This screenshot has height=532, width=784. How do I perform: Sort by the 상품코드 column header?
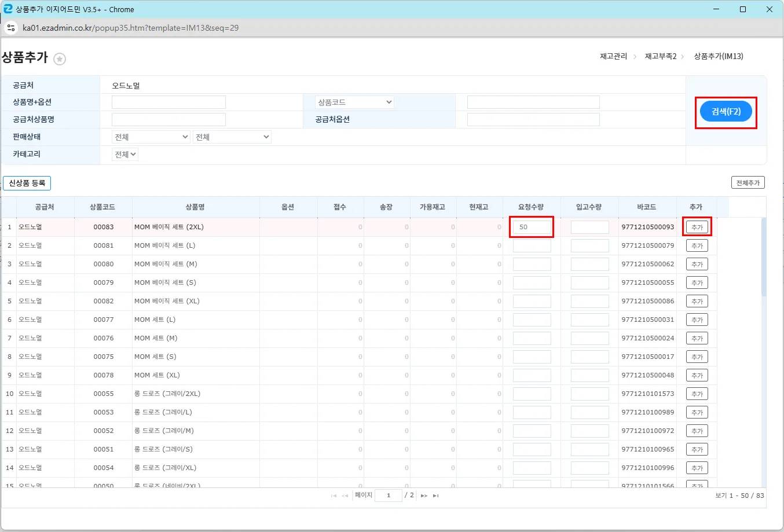pyautogui.click(x=103, y=207)
